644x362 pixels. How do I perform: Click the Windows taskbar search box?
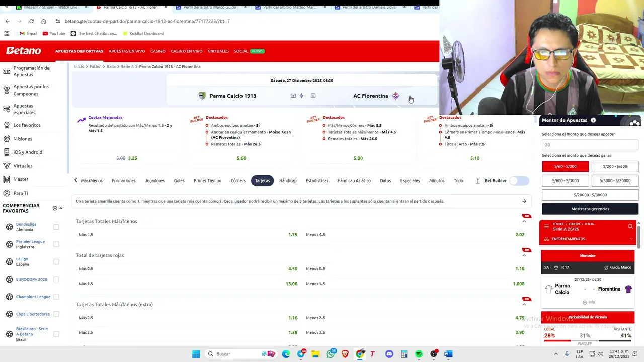click(x=242, y=354)
